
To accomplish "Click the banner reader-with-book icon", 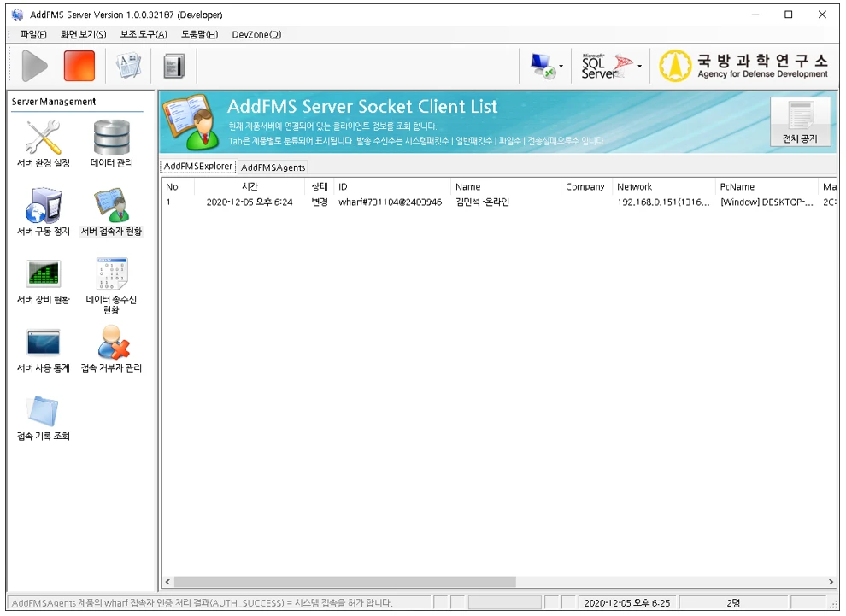I will pyautogui.click(x=189, y=122).
